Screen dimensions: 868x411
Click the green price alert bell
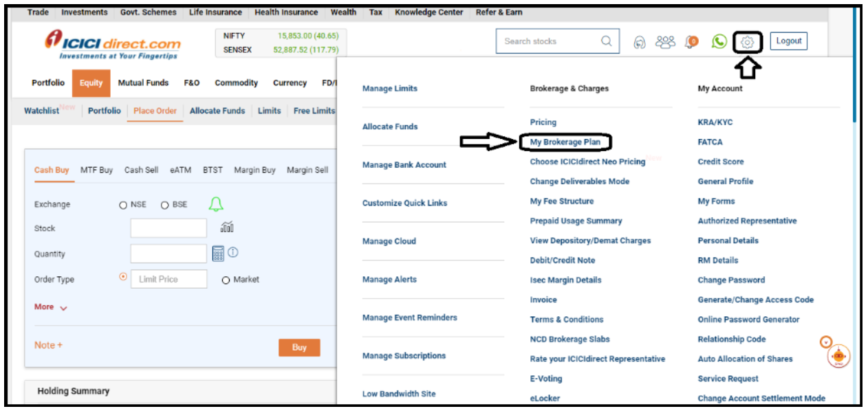pyautogui.click(x=216, y=204)
